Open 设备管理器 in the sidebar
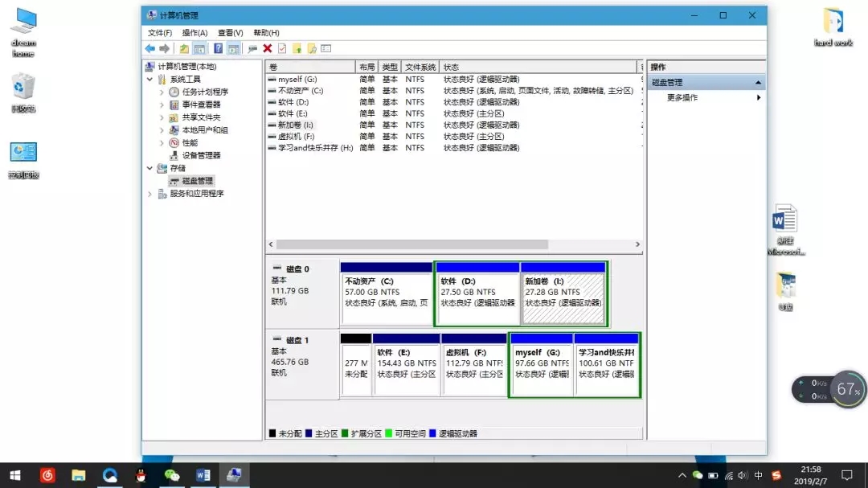This screenshot has height=488, width=868. 203,154
